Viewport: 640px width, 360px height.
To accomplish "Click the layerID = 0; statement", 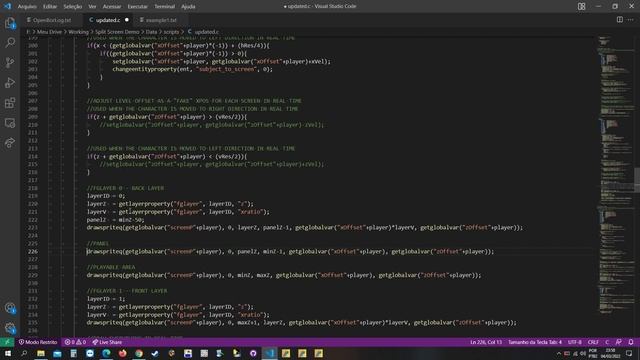I will [106, 196].
